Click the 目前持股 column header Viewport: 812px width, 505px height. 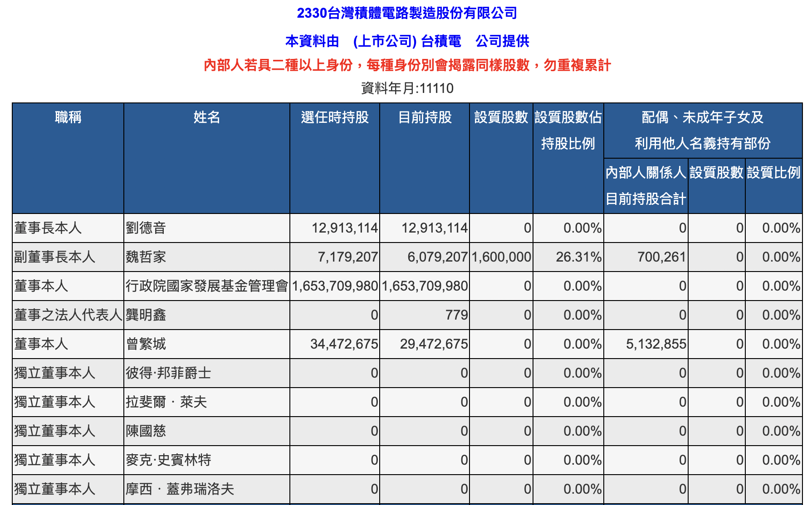425,118
